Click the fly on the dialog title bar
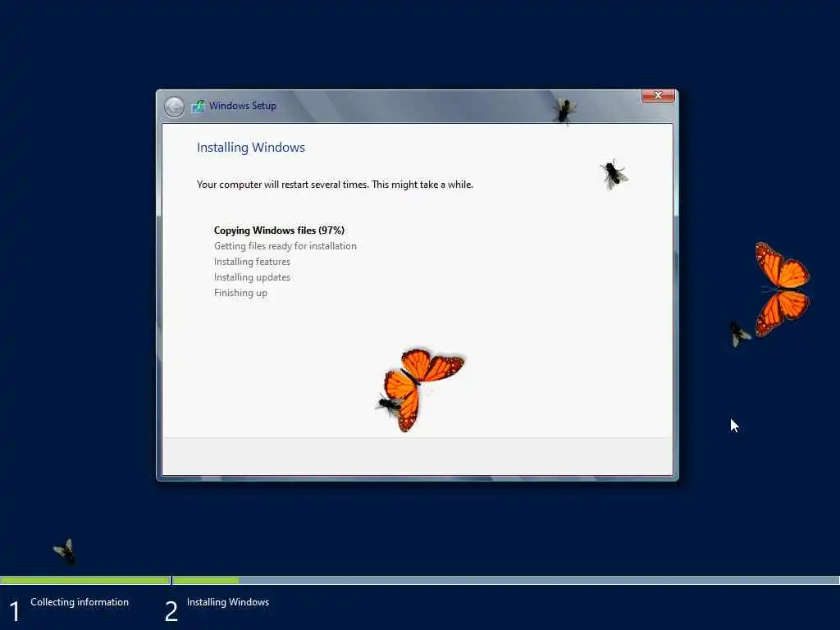 tap(564, 111)
